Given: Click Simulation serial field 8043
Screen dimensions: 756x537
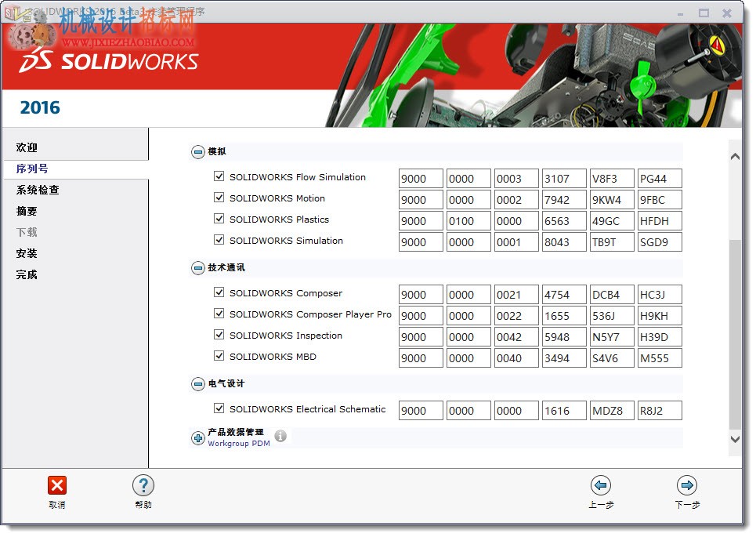Looking at the screenshot, I should (564, 242).
